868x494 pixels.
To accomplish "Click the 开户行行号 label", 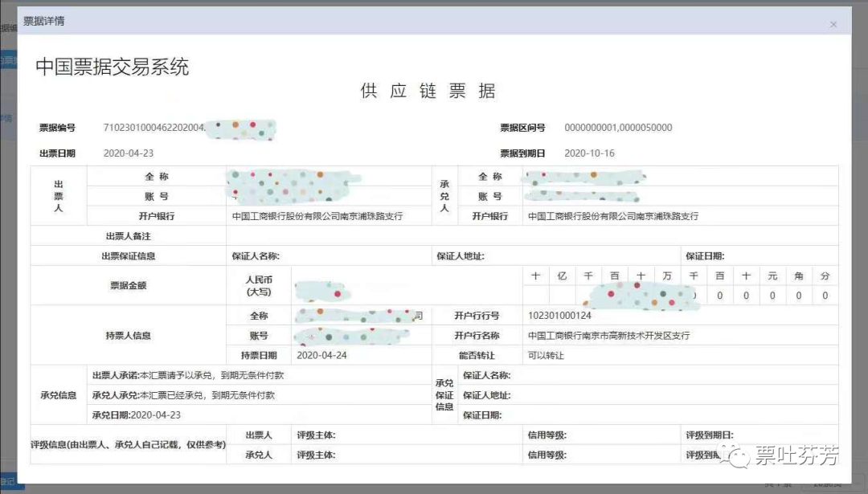I will click(477, 316).
